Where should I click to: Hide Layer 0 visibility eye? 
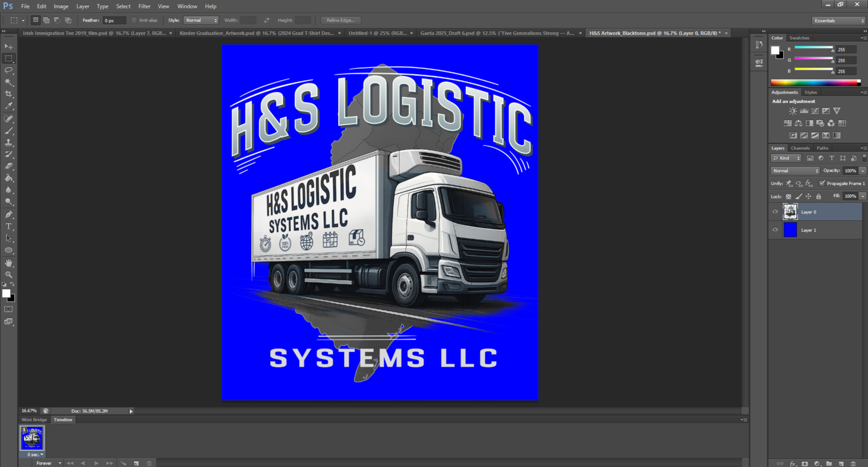pos(775,212)
